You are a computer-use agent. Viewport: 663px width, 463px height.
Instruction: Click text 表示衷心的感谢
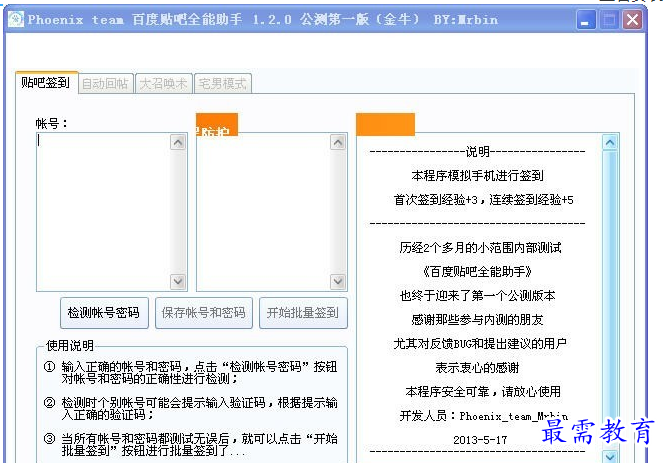click(x=477, y=368)
